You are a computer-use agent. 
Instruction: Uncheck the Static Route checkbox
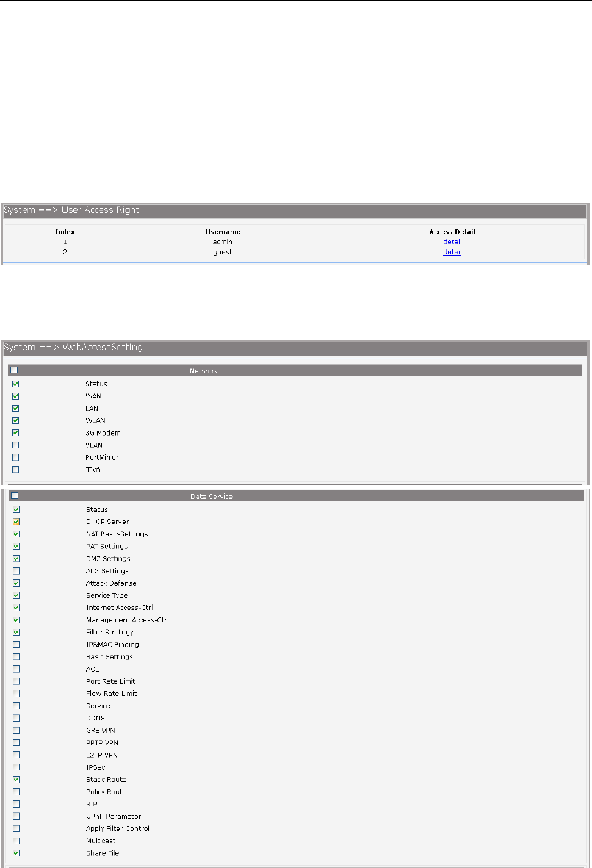(x=16, y=779)
